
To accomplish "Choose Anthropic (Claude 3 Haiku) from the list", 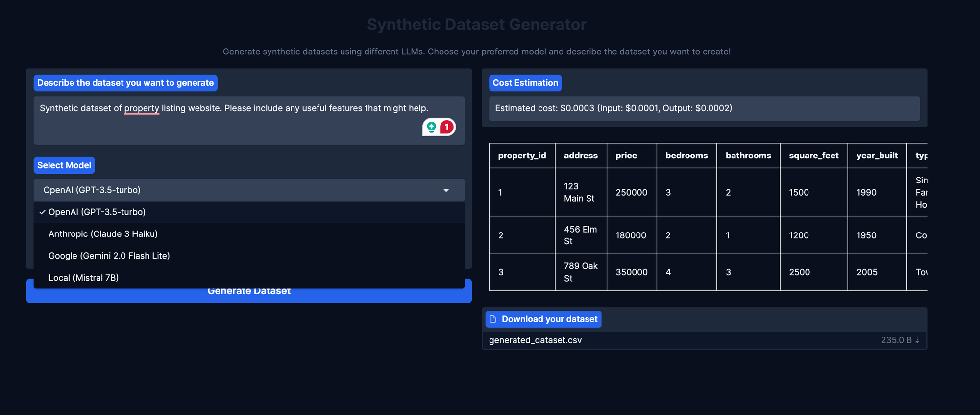I will pos(249,234).
